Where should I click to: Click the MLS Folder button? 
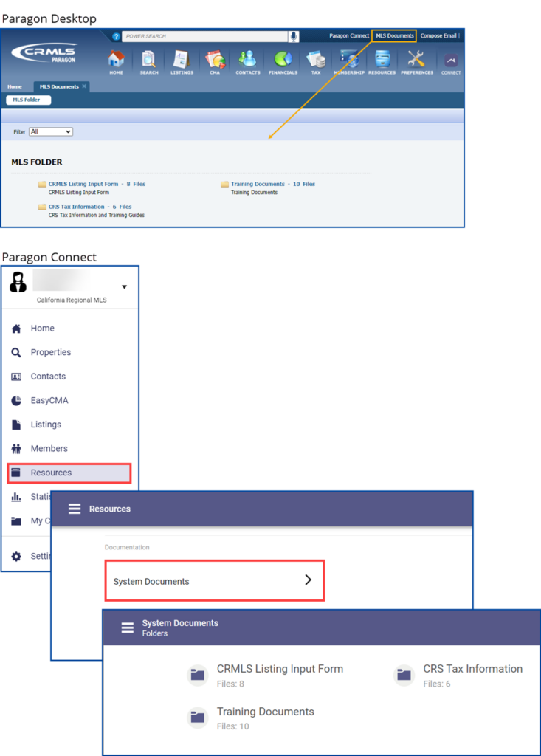(28, 100)
